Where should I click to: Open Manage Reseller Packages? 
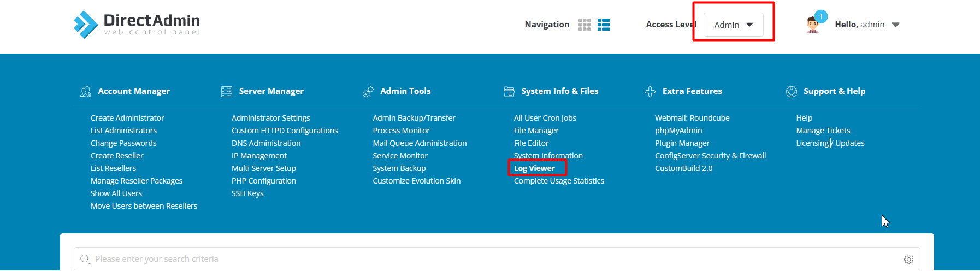137,181
